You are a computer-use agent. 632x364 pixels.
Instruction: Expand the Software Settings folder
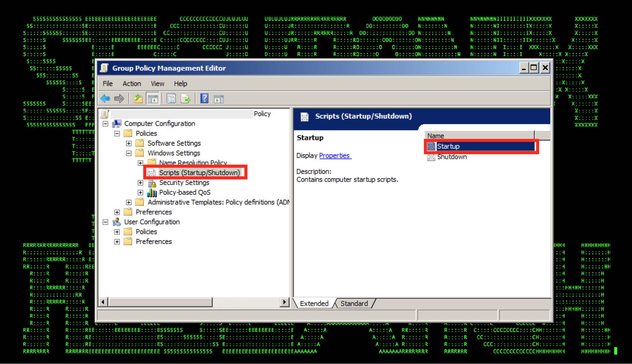coord(129,143)
